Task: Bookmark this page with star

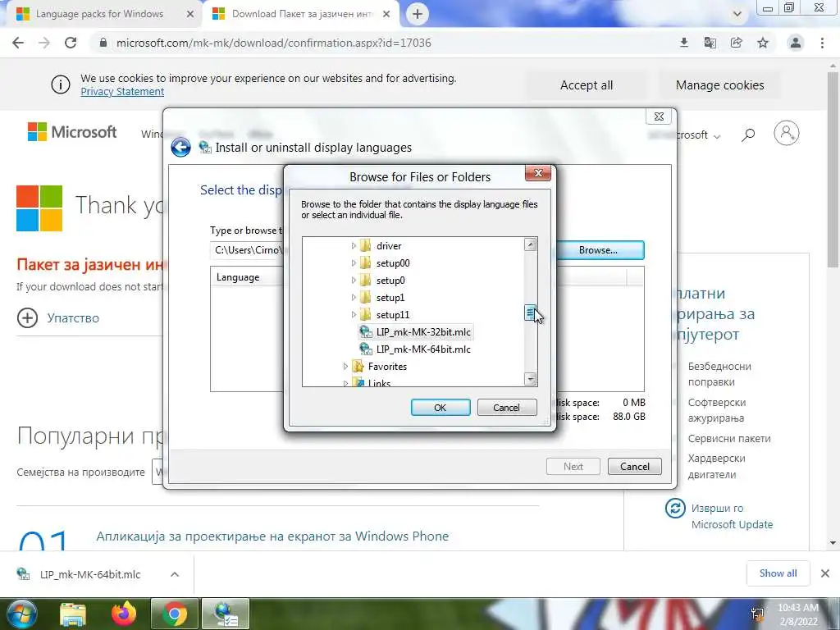Action: point(763,43)
